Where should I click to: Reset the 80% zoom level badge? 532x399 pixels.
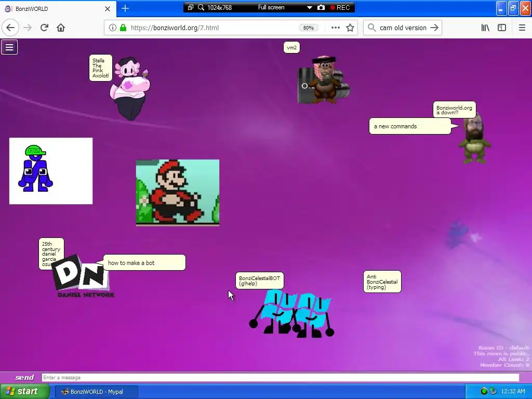point(308,28)
